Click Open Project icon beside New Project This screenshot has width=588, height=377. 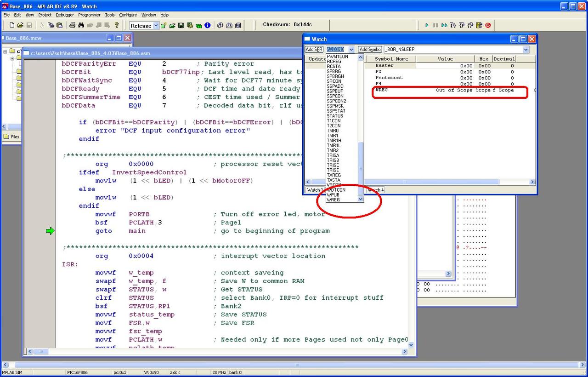coord(172,25)
